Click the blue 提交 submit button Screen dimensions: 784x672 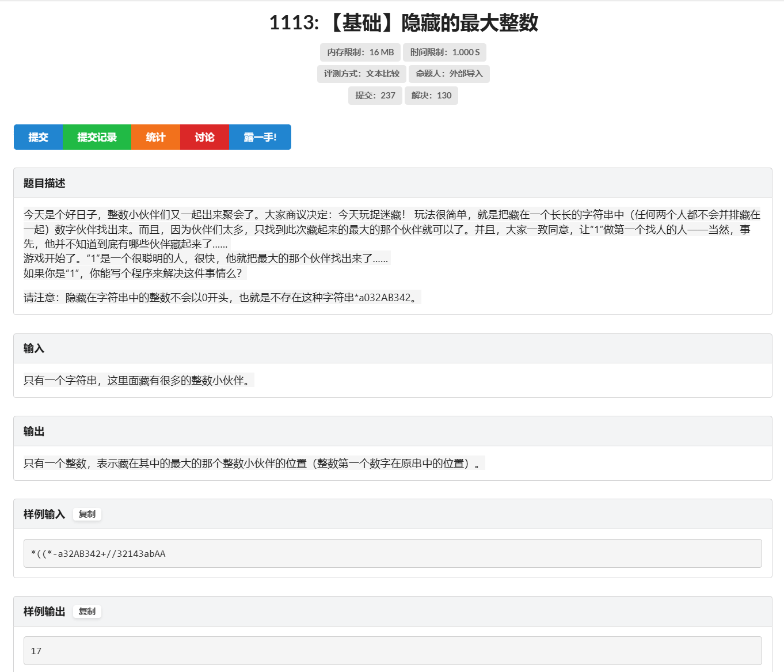[x=39, y=137]
